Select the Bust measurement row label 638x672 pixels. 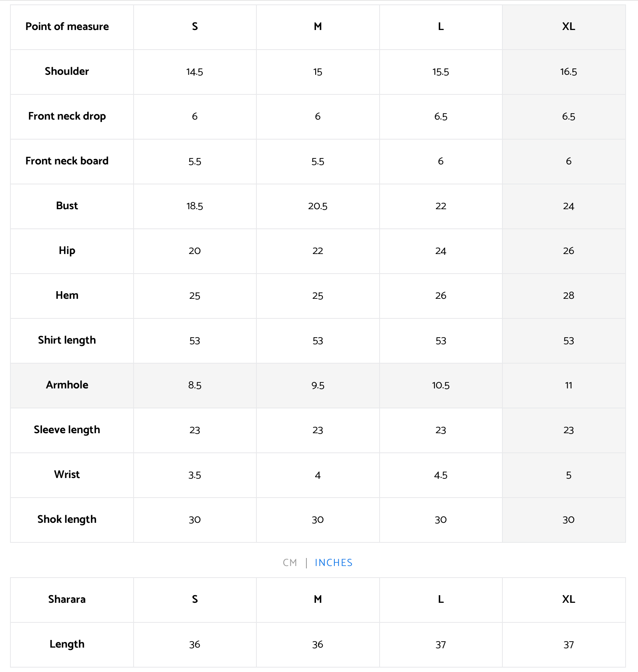pyautogui.click(x=67, y=206)
